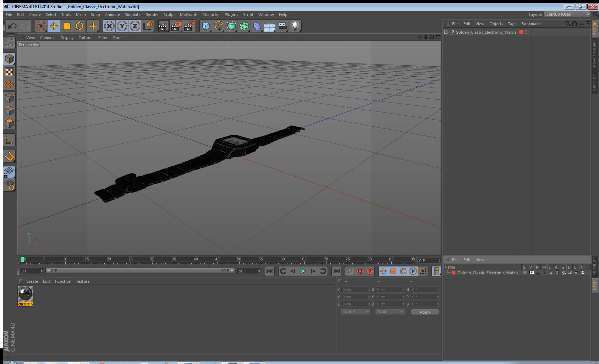Viewport: 599px width, 364px height.
Task: Toggle X-axis lock
Action: tap(109, 26)
